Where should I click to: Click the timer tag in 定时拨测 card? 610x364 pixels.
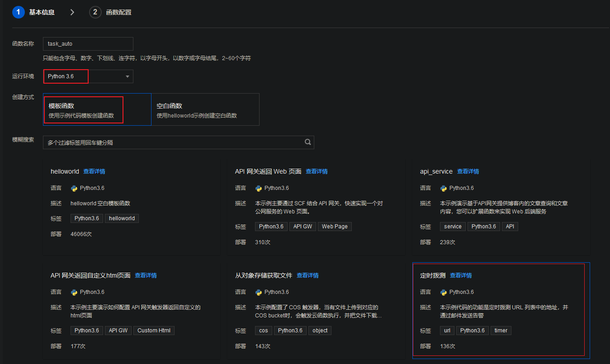coord(501,331)
